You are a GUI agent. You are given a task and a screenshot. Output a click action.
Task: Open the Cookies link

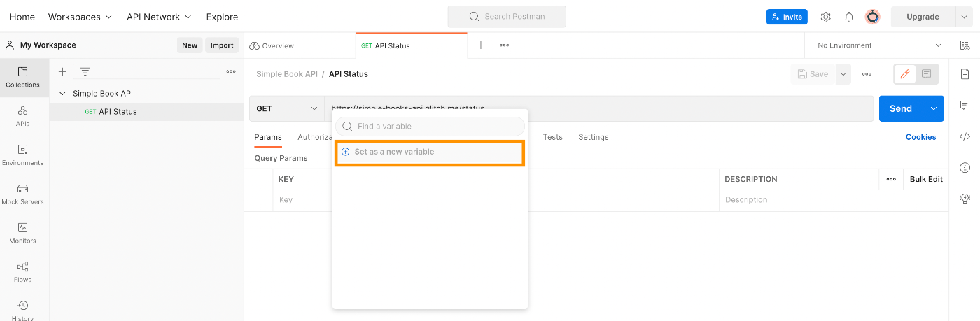920,137
